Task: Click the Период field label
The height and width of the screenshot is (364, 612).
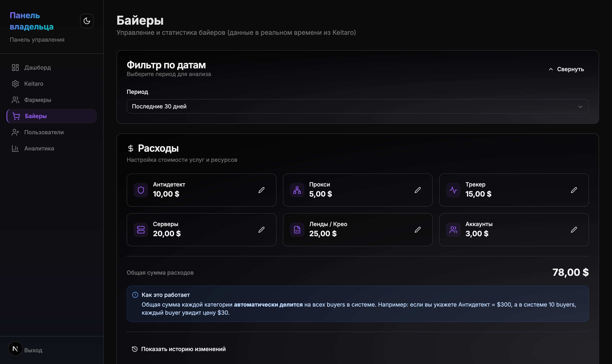Action: (137, 92)
